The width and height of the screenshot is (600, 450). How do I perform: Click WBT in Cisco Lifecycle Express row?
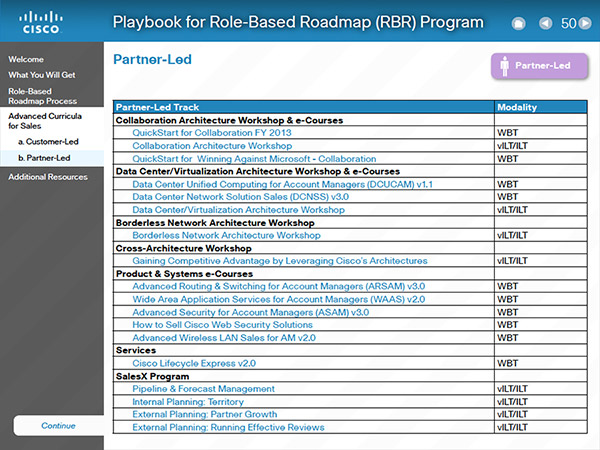tap(507, 363)
